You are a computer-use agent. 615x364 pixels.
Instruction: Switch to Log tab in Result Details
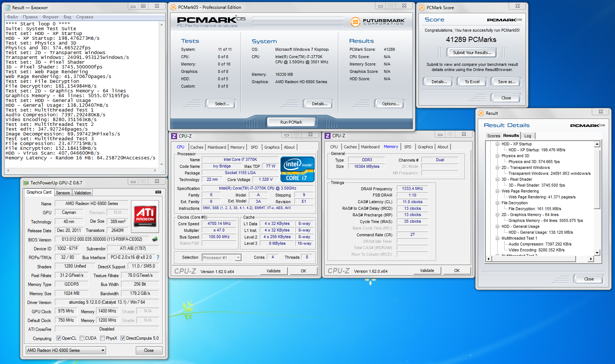tap(527, 136)
